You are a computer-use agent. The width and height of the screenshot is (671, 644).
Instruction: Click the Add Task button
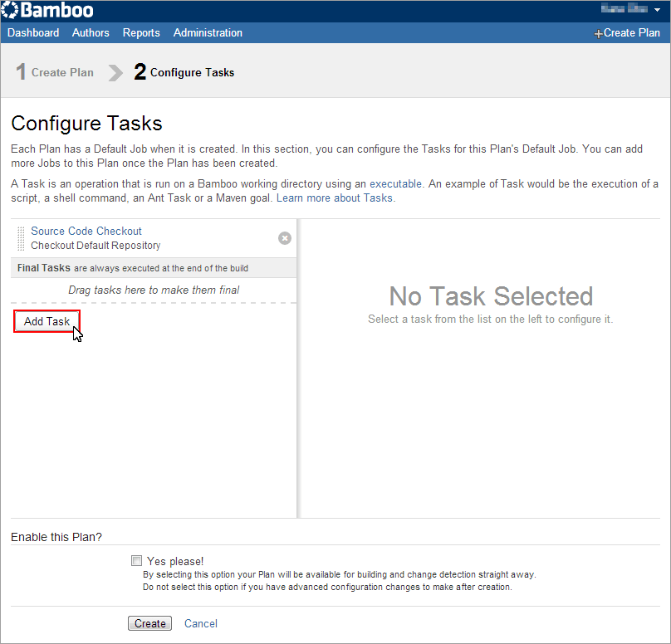47,321
